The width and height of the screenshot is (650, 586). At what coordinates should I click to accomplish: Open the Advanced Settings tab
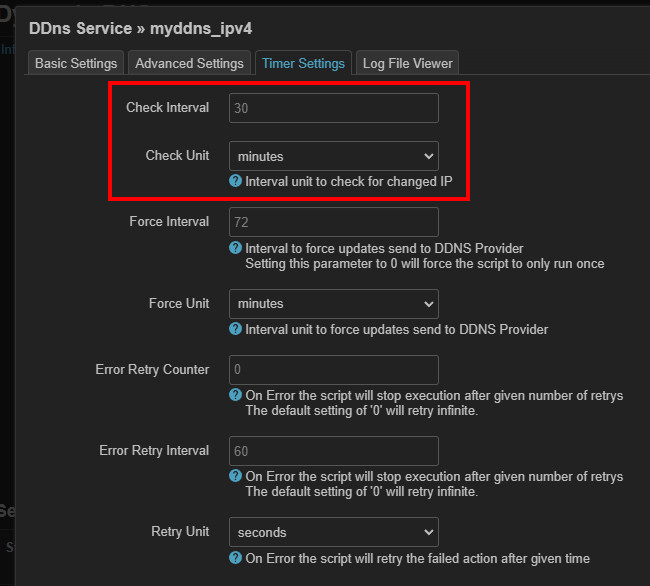point(189,63)
